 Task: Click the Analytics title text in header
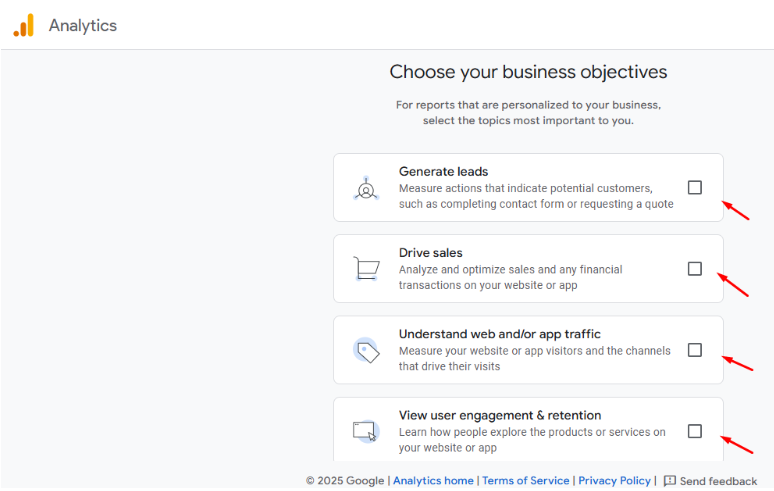click(82, 26)
